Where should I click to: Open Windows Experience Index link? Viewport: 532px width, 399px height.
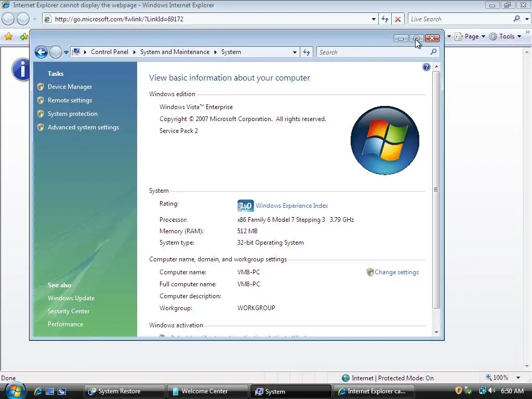point(292,206)
